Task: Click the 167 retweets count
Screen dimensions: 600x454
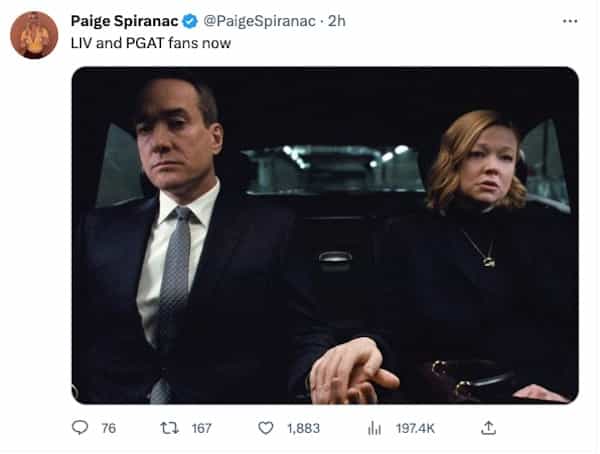Action: pyautogui.click(x=201, y=428)
